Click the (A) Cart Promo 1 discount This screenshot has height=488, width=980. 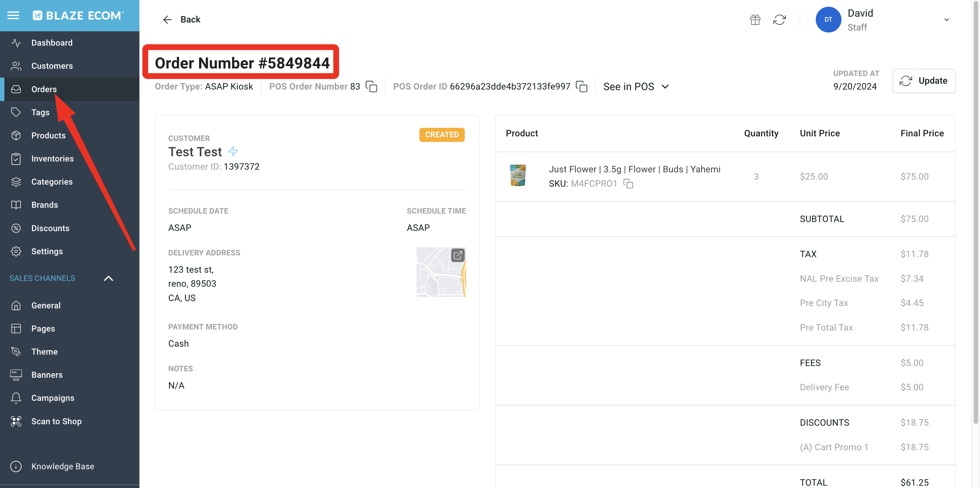click(834, 447)
